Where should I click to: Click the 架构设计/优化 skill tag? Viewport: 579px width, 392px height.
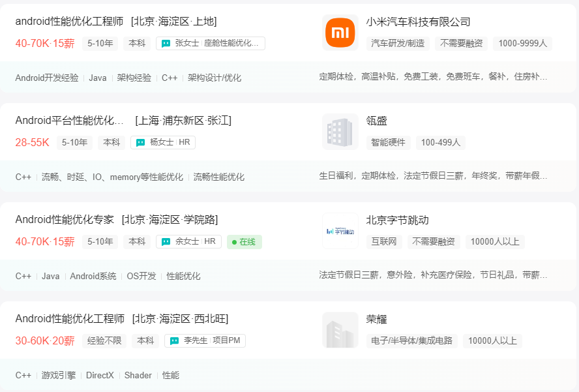(x=214, y=78)
